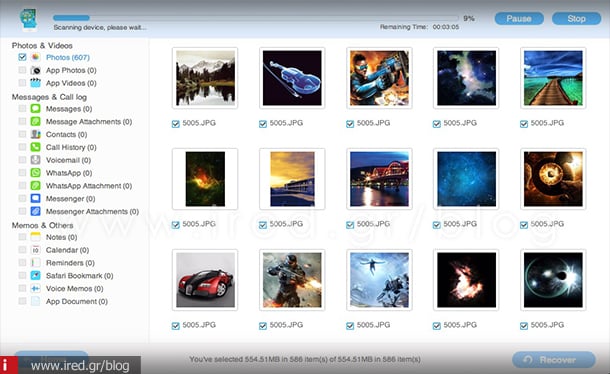610x374 pixels.
Task: Click the WhatsApp icon
Action: [35, 173]
